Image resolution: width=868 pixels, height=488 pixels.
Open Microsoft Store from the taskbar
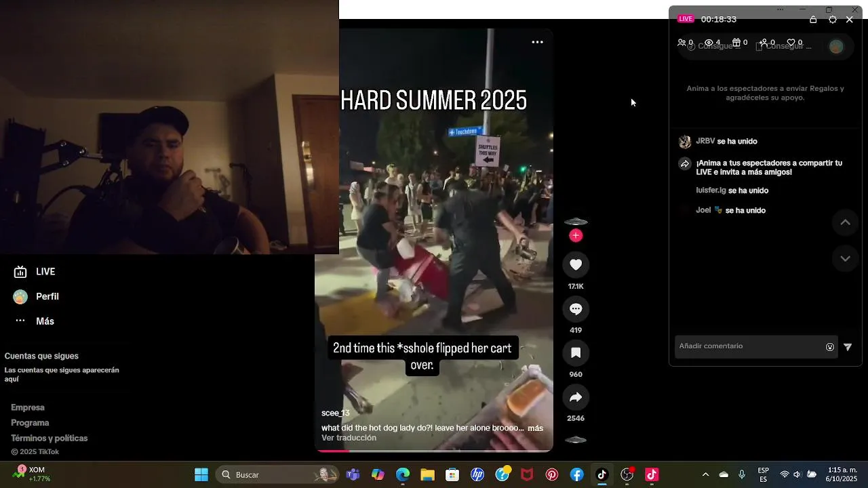452,474
